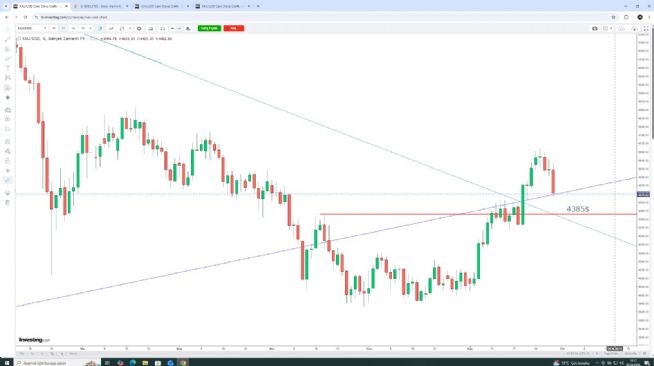Screen dimensions: 654x366
Task: Select the brush drawing tool
Action: (x=8, y=59)
